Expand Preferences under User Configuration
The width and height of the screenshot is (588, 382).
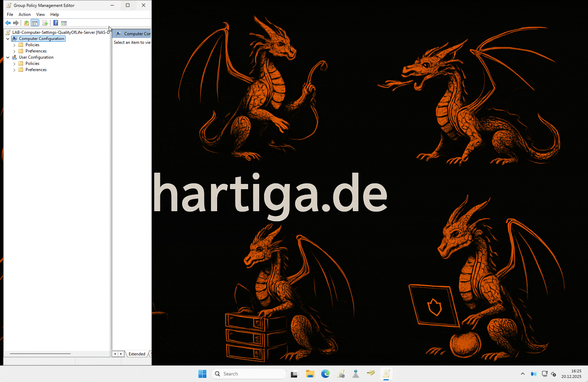(x=14, y=70)
